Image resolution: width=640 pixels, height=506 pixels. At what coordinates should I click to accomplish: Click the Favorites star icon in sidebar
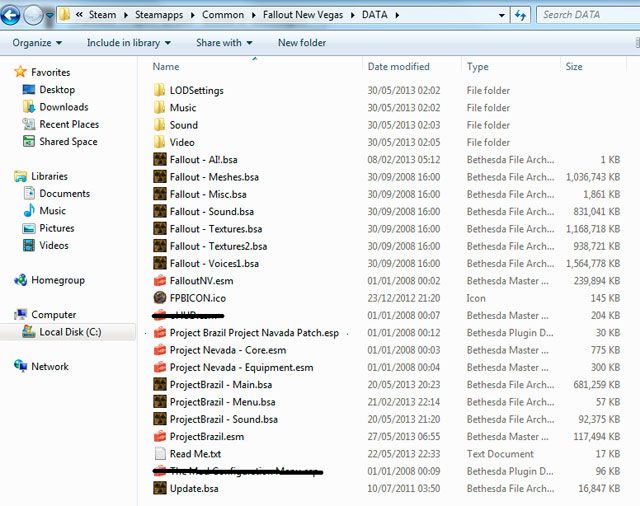tap(20, 72)
